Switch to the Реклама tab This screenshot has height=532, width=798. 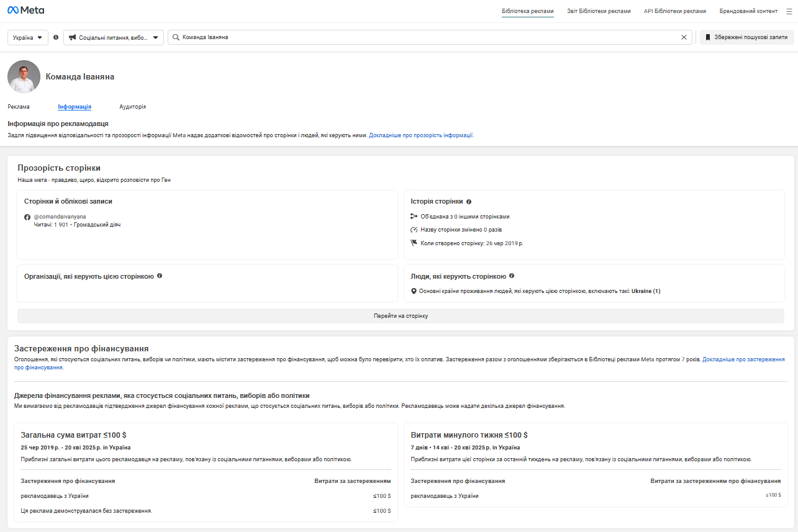pyautogui.click(x=19, y=107)
